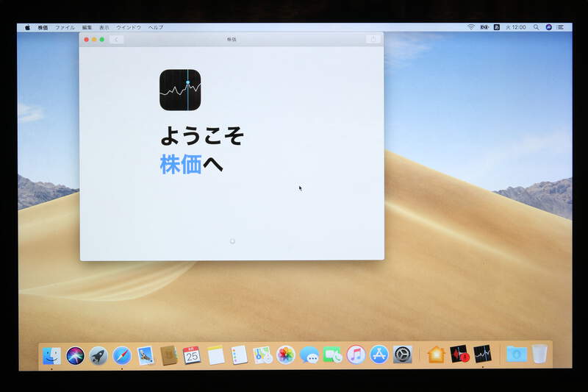Open FaceTime green icon in Dock
This screenshot has width=588, height=392.
(333, 355)
